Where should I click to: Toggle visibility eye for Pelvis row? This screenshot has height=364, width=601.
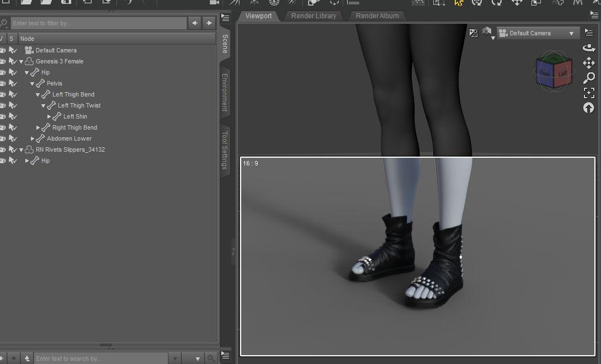click(3, 83)
